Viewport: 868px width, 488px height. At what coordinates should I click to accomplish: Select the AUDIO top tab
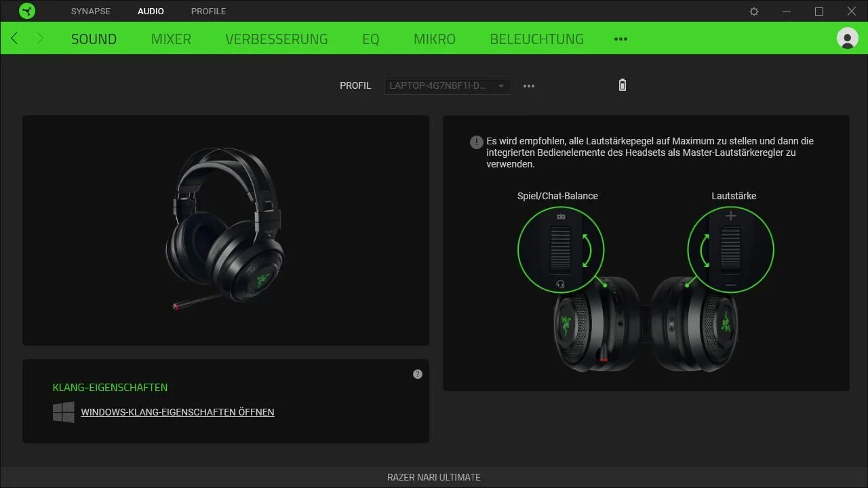151,12
